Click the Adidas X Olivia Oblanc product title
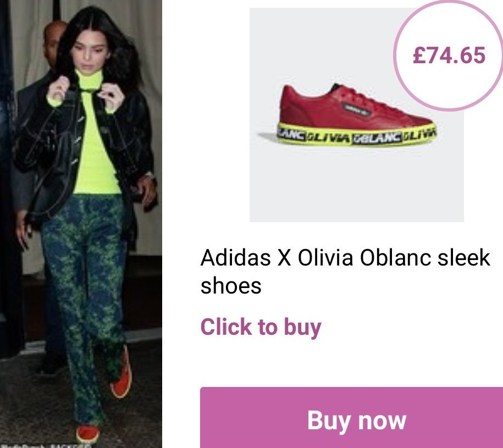The image size is (503, 448). click(x=345, y=272)
